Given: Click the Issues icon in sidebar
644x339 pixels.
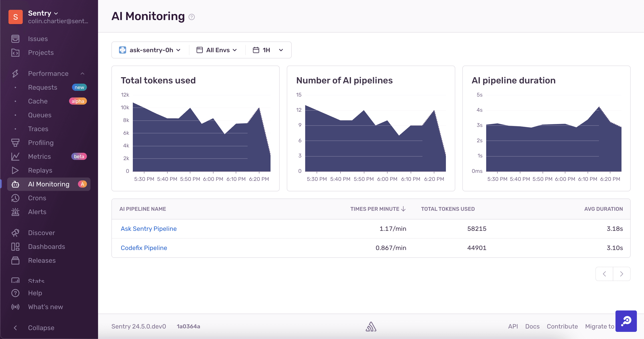Looking at the screenshot, I should click(15, 39).
